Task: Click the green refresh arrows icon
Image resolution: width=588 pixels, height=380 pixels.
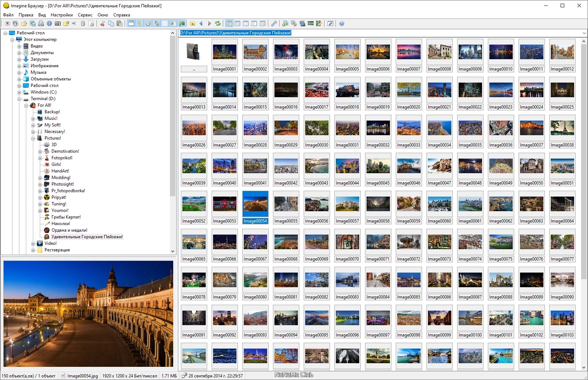Action: pyautogui.click(x=218, y=23)
